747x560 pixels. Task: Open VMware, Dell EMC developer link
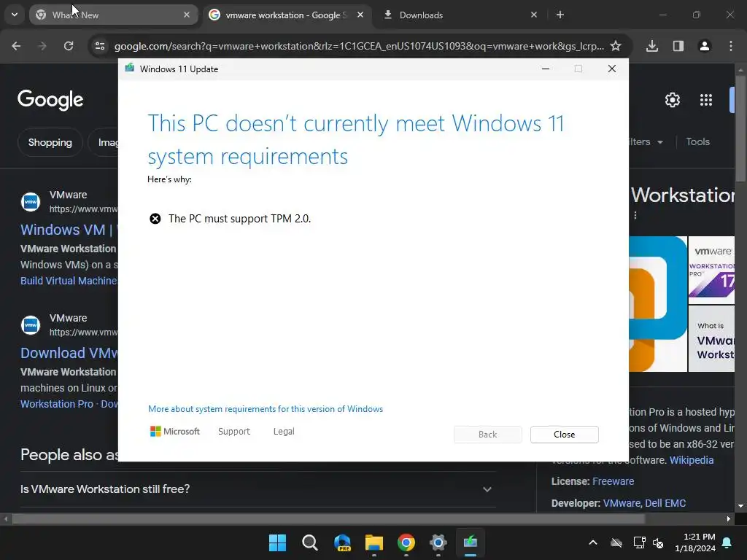644,503
